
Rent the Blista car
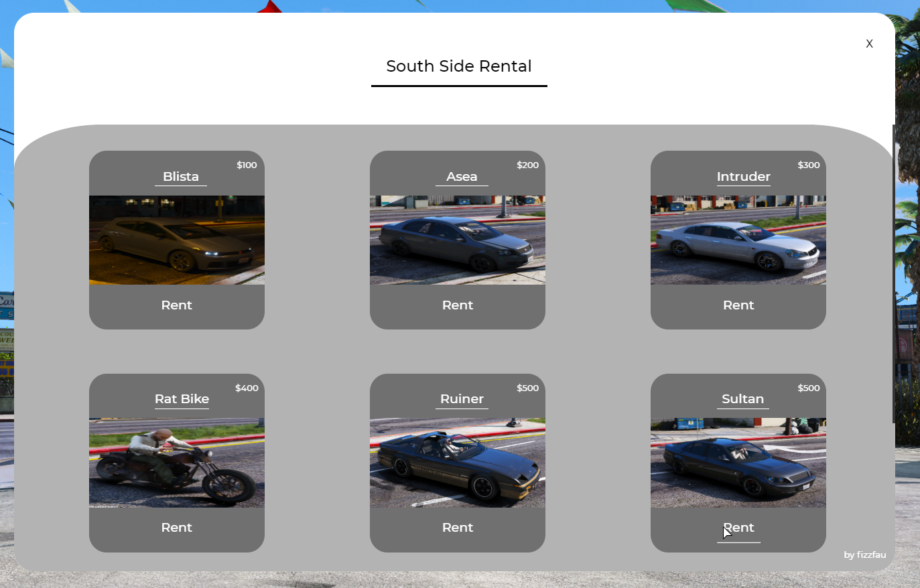point(177,305)
